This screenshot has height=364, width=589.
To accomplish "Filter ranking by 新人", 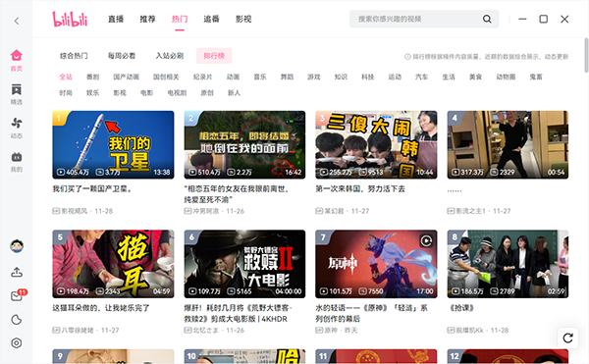I will pos(234,92).
